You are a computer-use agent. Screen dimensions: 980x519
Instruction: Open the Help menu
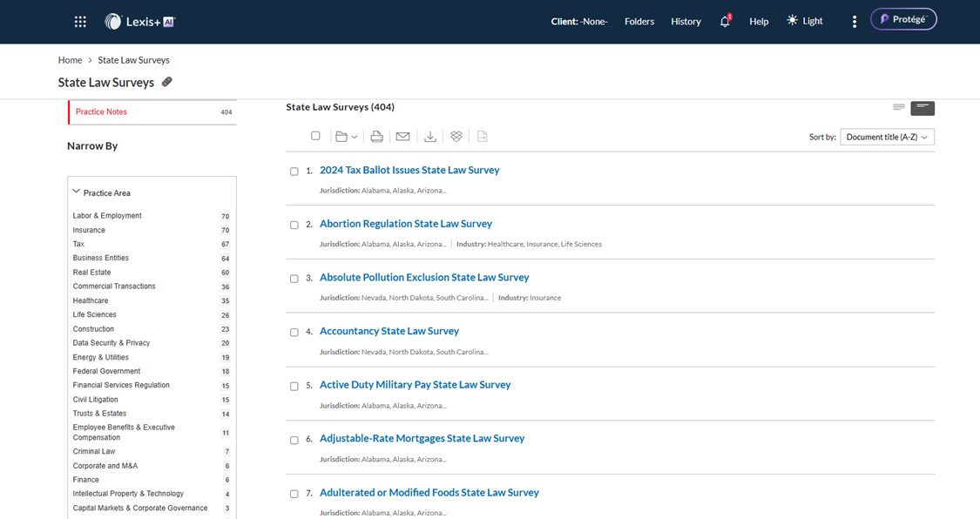759,21
